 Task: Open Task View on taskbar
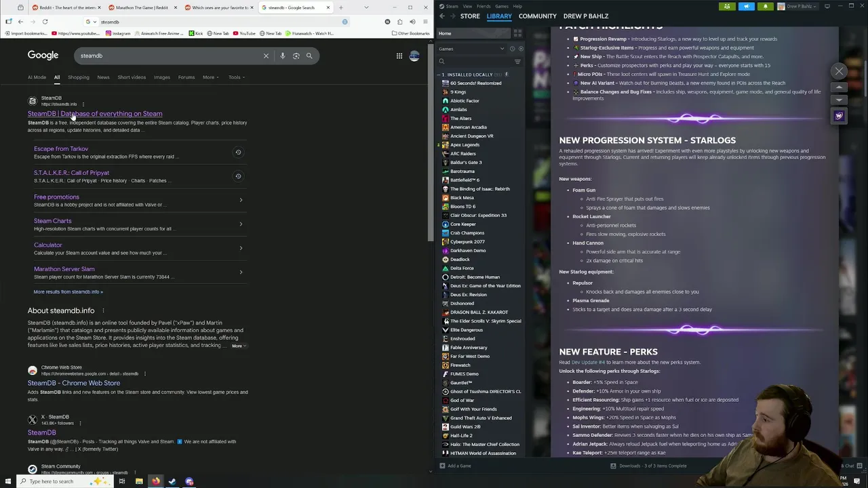(122, 481)
